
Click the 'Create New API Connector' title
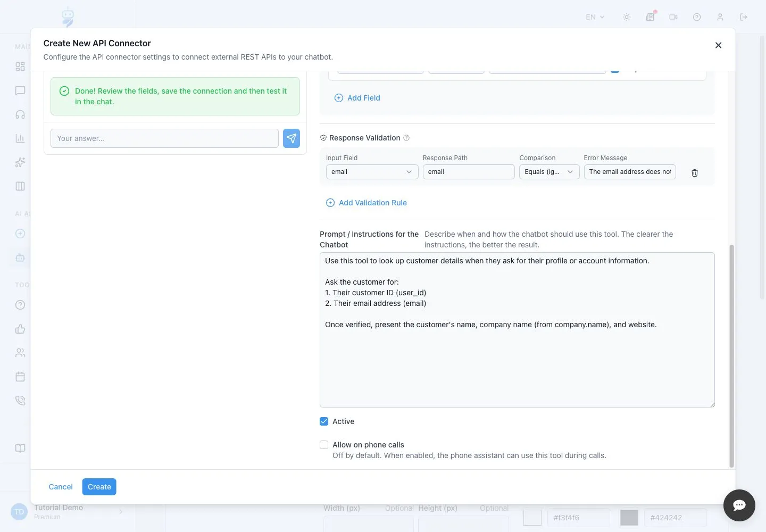click(97, 43)
